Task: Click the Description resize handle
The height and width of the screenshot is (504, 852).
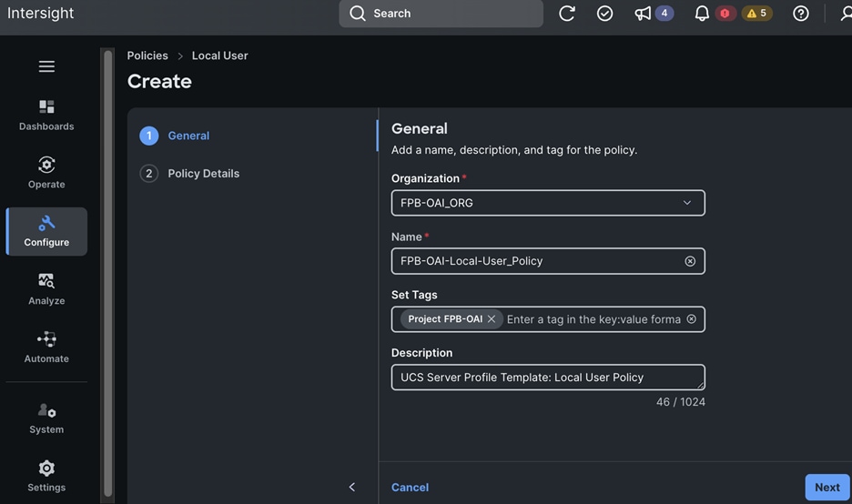Action: coord(700,385)
